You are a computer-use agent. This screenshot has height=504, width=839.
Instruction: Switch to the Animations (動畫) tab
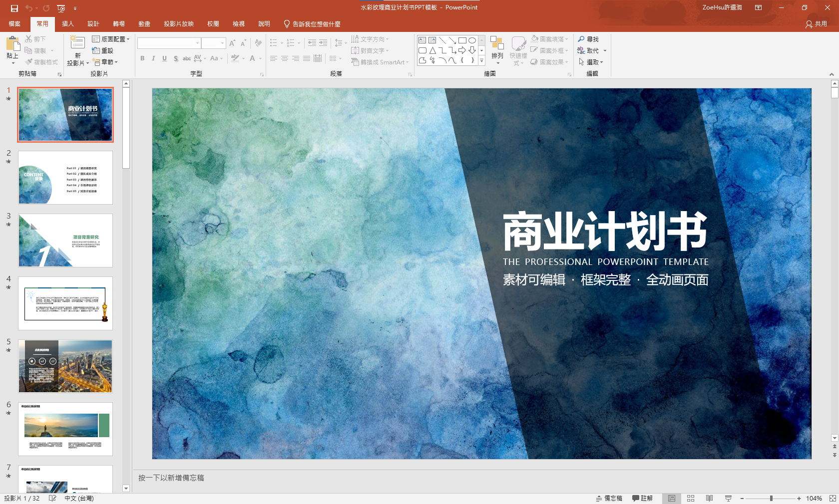[x=144, y=24]
